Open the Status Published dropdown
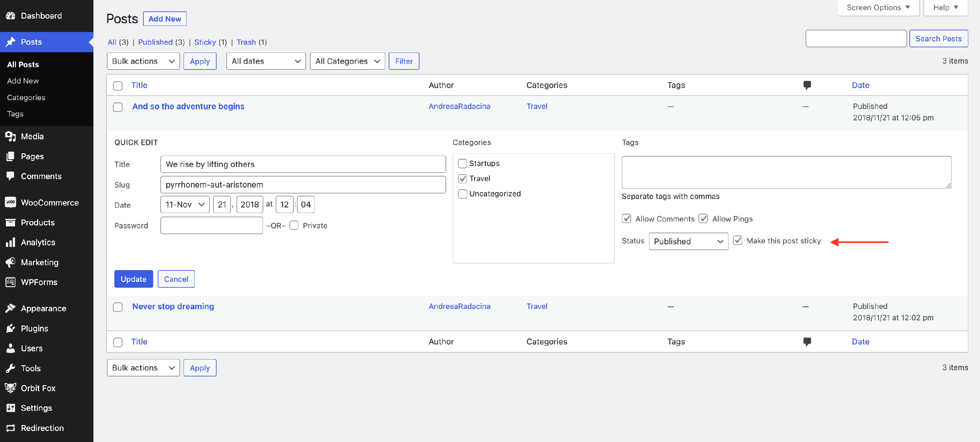The width and height of the screenshot is (980, 442). pyautogui.click(x=688, y=241)
